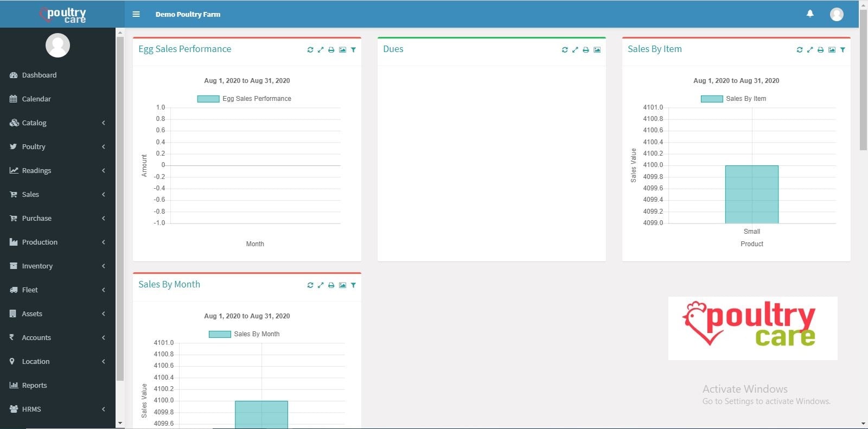Click the Demo Poultry Farm title
The width and height of the screenshot is (868, 429).
coord(188,15)
